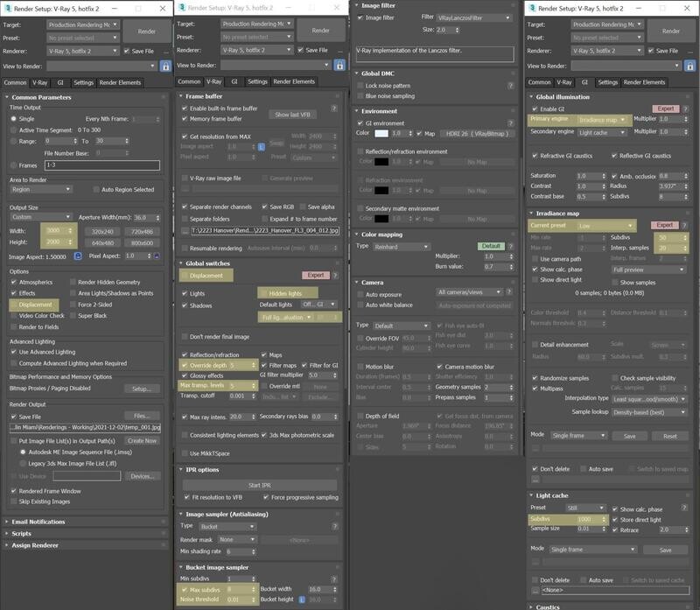Screen dimensions: 700x610
Task: Switch to the GI tab on the left panel
Action: [61, 81]
